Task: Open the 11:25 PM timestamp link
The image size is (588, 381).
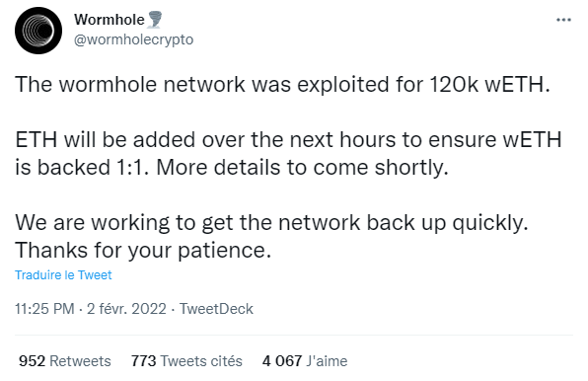Action: tap(44, 309)
